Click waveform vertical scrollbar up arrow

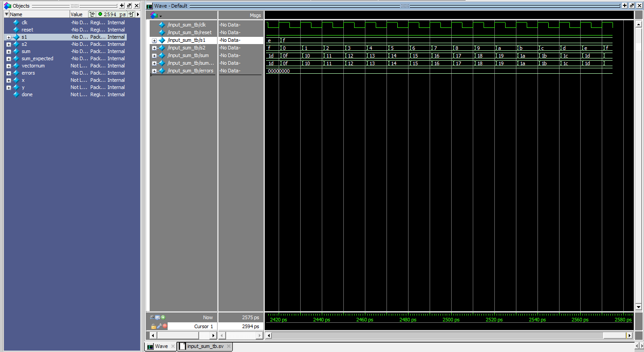(638, 24)
